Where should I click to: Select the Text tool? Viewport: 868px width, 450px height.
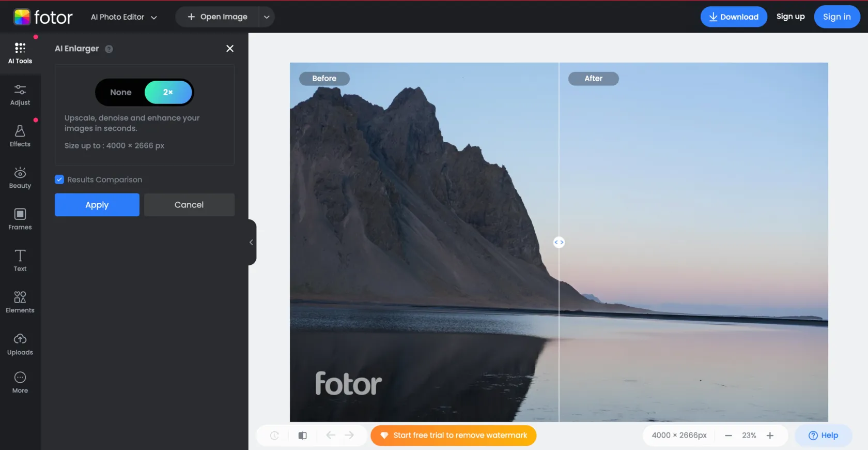(20, 261)
